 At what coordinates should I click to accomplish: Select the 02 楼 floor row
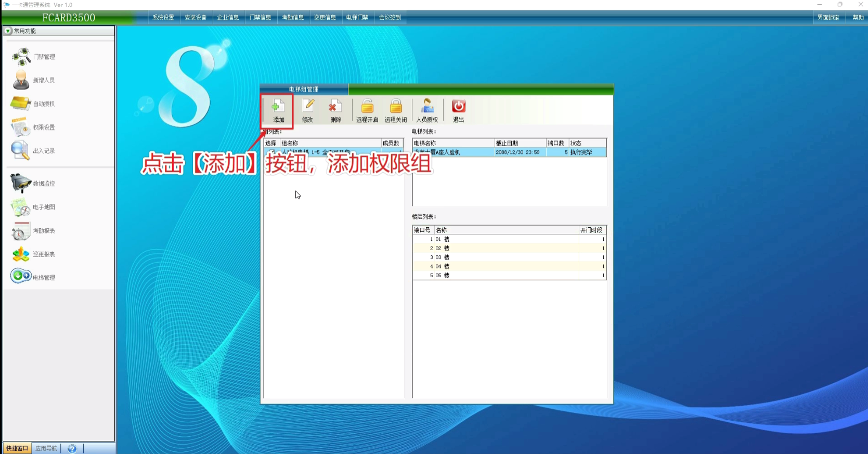point(510,248)
